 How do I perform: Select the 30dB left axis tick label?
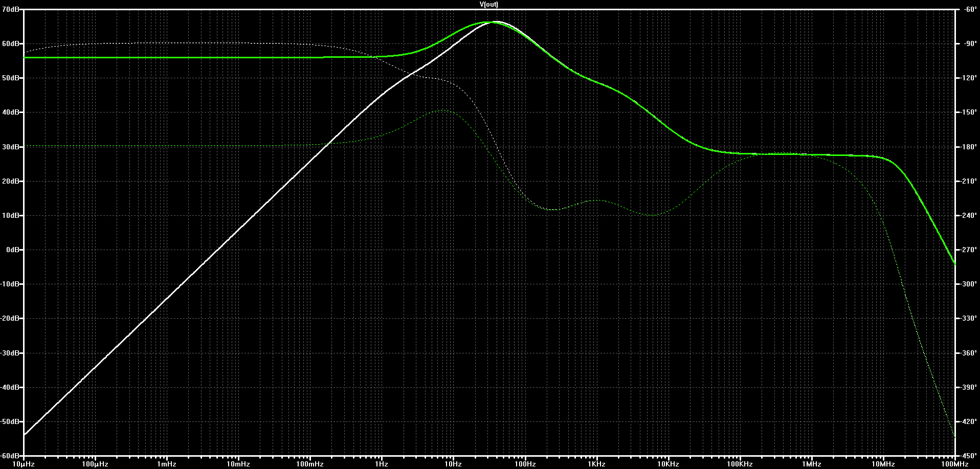(x=10, y=147)
